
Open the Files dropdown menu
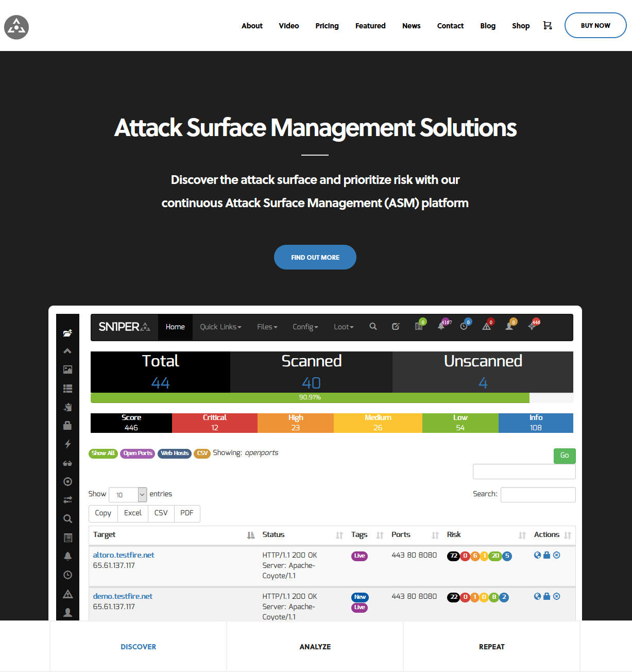click(267, 327)
